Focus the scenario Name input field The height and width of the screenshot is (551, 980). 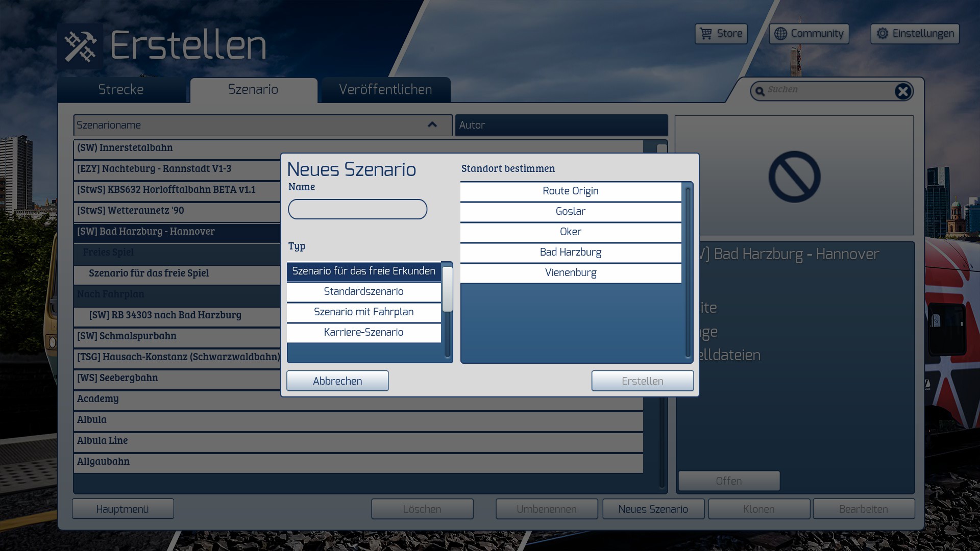coord(357,209)
